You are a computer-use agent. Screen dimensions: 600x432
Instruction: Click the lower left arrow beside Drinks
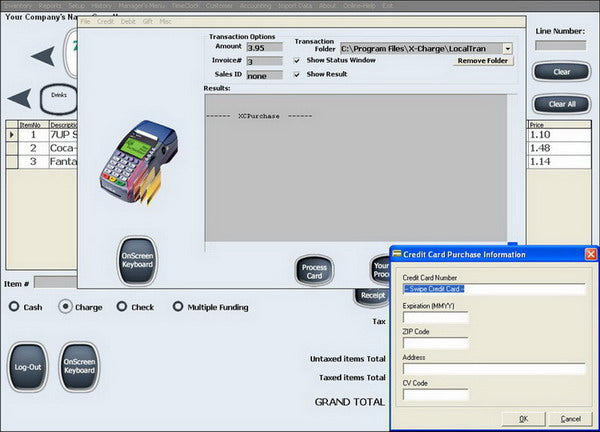point(19,98)
